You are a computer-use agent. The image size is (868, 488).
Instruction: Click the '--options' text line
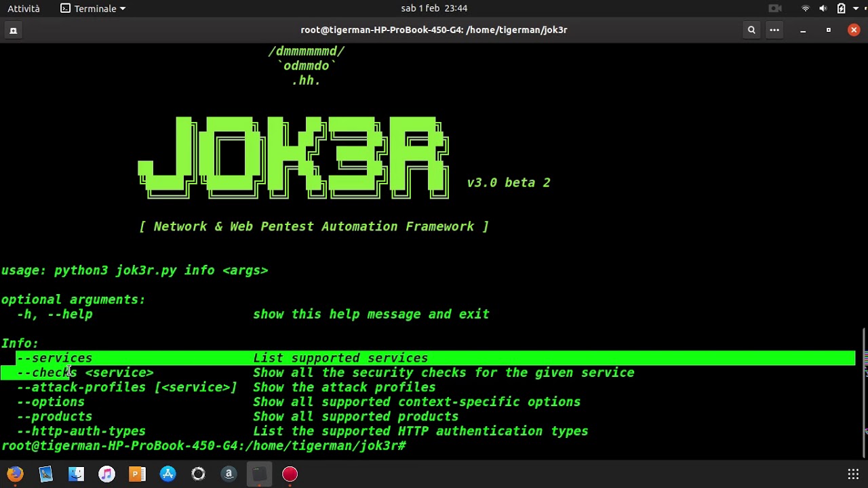click(x=51, y=402)
